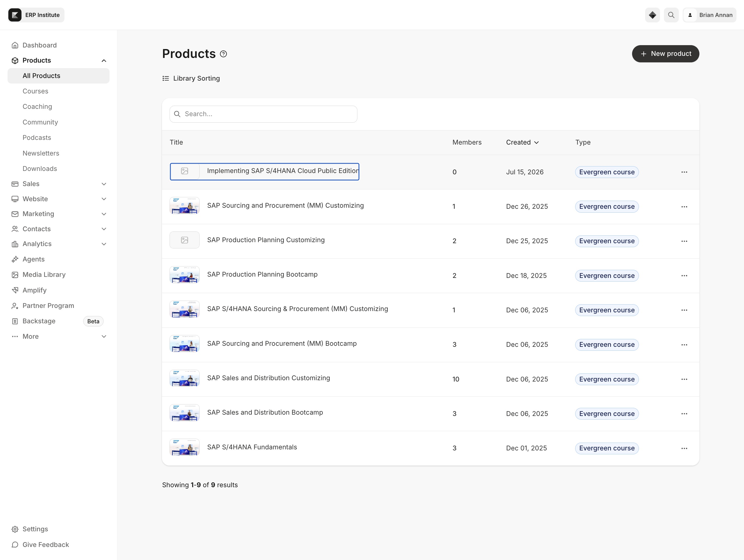Click placeholder thumbnail of SAP Production Planning Customizing
This screenshot has width=744, height=560.
[184, 240]
